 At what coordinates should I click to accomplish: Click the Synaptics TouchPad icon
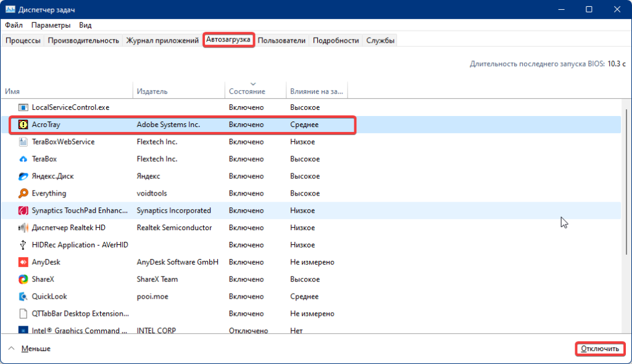point(23,210)
